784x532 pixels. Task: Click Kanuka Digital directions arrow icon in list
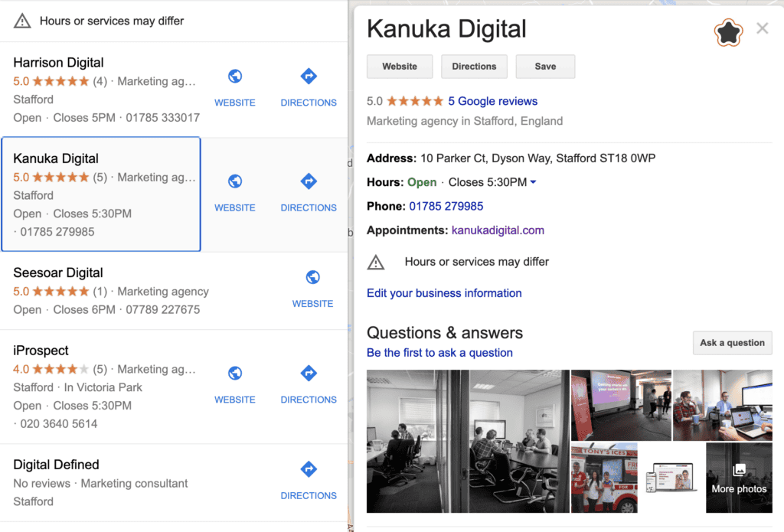tap(309, 181)
